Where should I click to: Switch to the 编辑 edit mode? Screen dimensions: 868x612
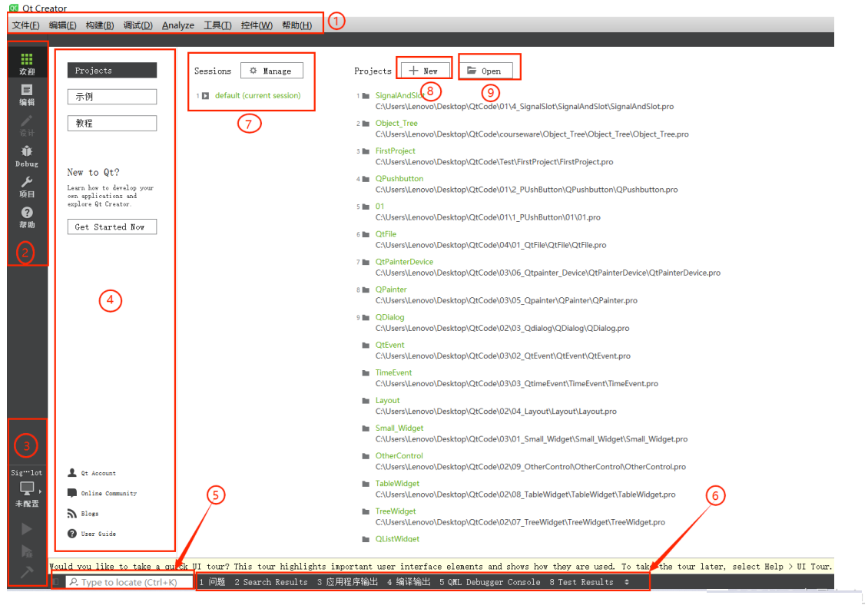coord(27,94)
